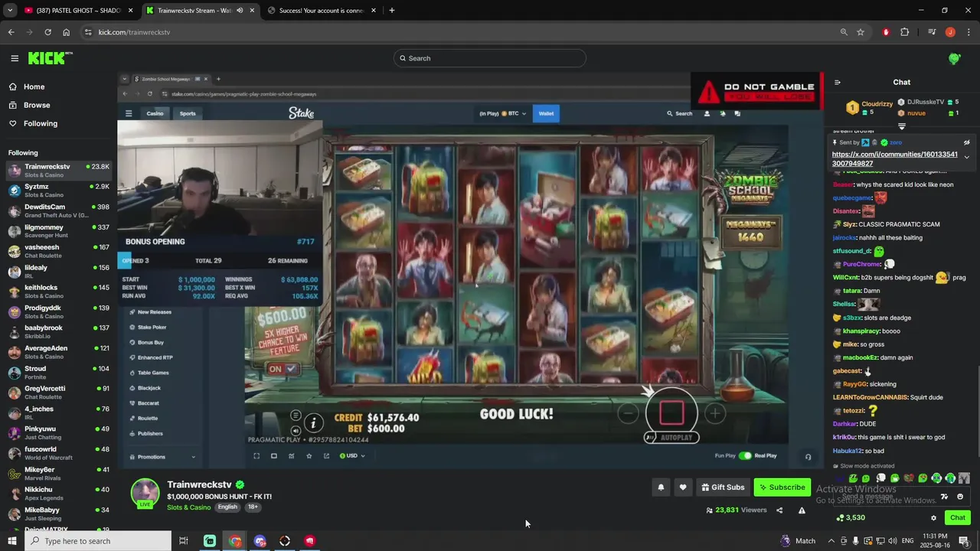Follow the channel with the heart button
This screenshot has height=551, width=980.
pyautogui.click(x=683, y=487)
